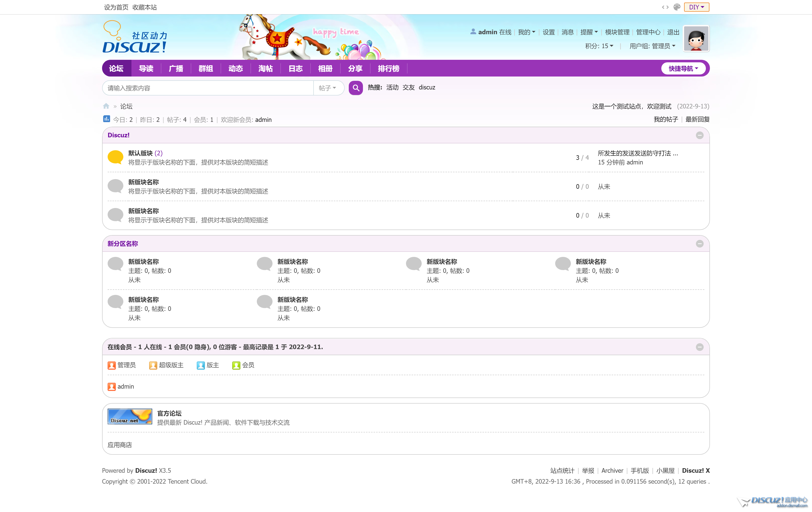Collapse the Discuz! category section
This screenshot has height=512, width=812.
(699, 135)
